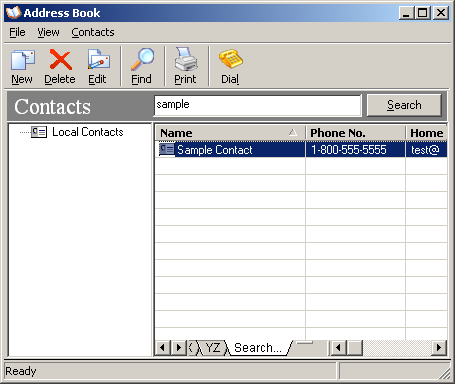Screen dimensions: 455x384
Task: Click the horizontal scrollbar thumb
Action: coord(355,348)
